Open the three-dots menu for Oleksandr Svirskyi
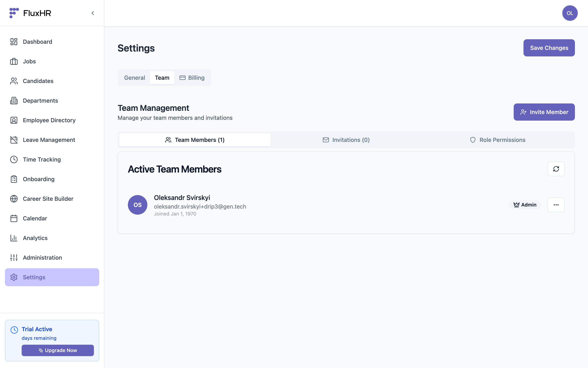588x368 pixels. tap(556, 205)
